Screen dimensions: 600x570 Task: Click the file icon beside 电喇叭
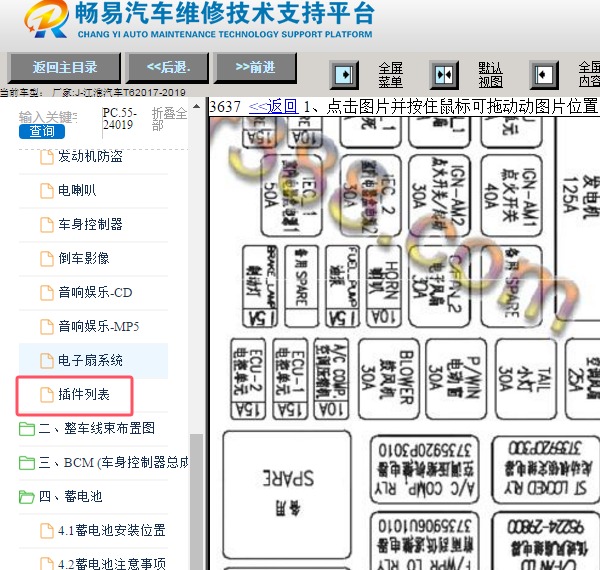coord(45,190)
